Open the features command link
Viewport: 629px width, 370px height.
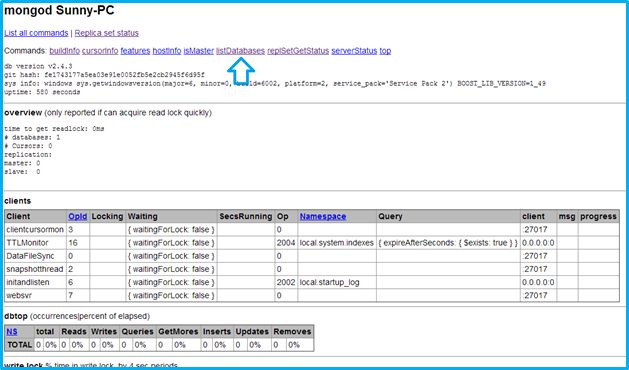(x=135, y=51)
